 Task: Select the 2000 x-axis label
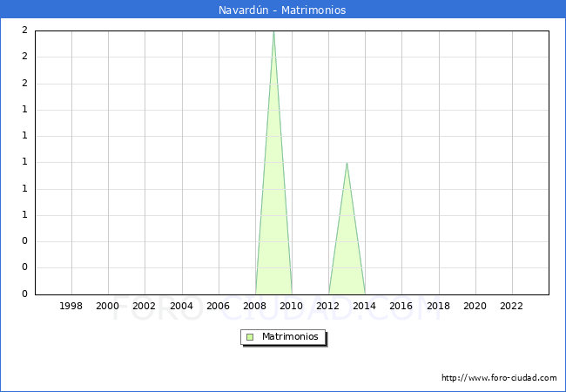(x=108, y=306)
